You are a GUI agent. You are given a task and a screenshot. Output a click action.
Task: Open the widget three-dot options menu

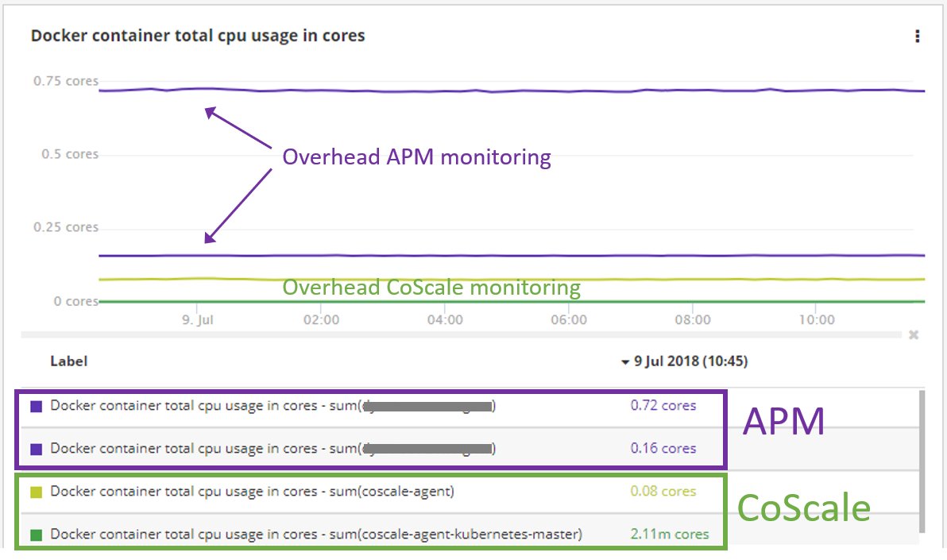[917, 37]
